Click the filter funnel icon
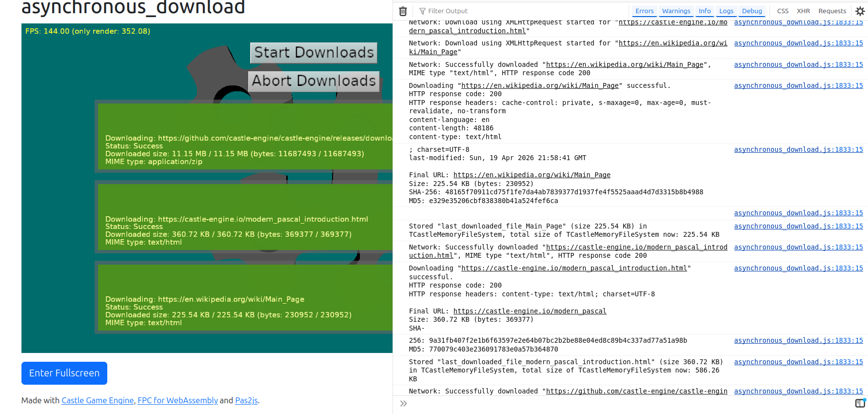The width and height of the screenshot is (868, 414). (422, 11)
